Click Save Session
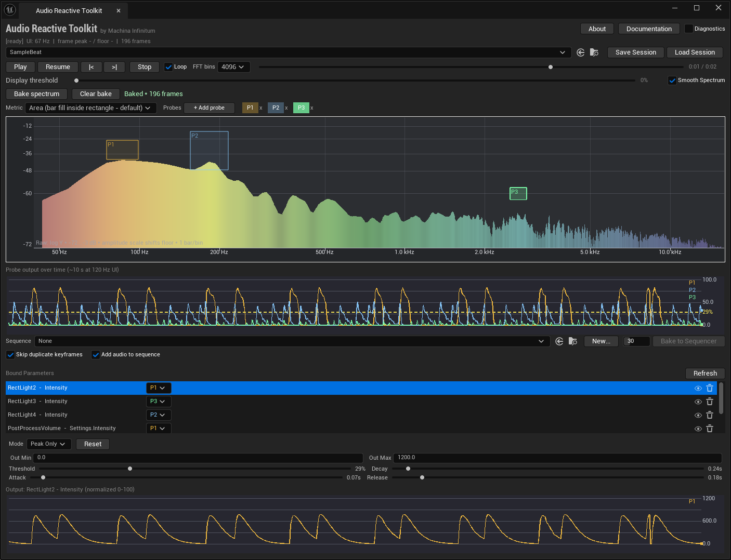Screen dimensions: 731x560 [635, 52]
